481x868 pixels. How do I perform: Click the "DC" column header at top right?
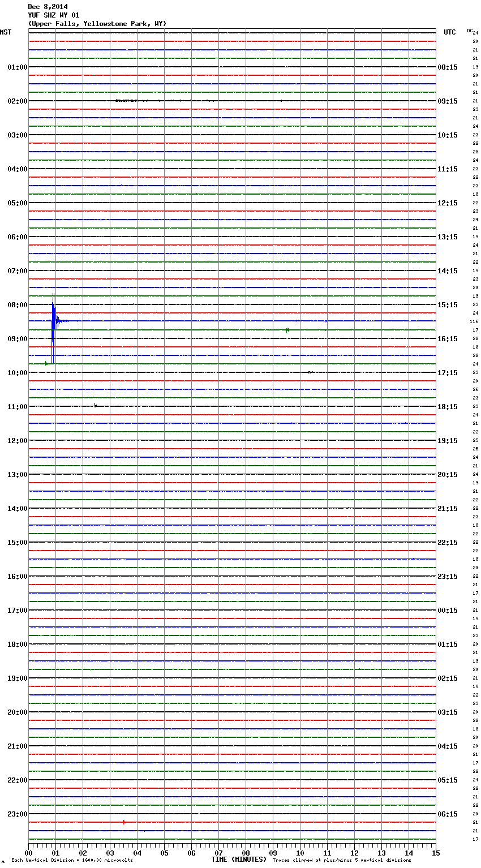click(x=470, y=31)
